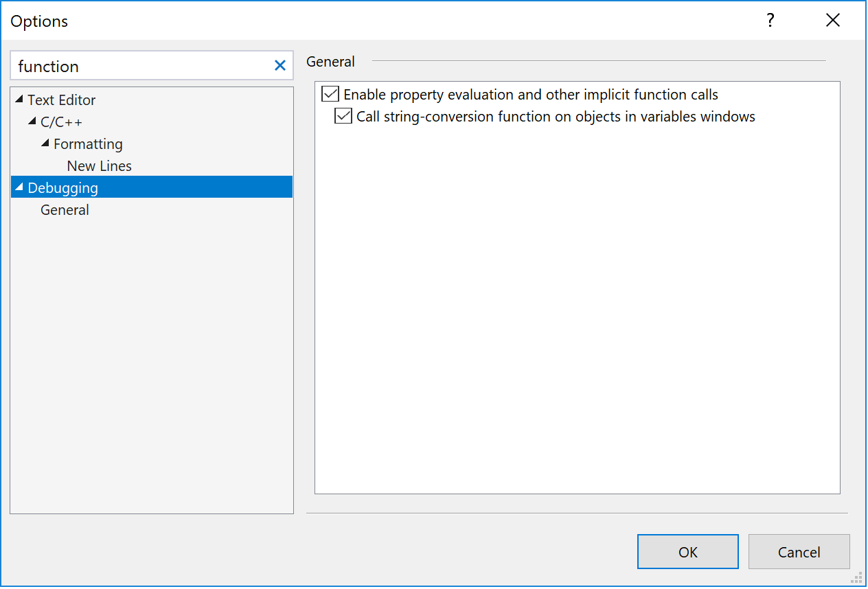Select General under Debugging
The height and width of the screenshot is (589, 868).
point(64,209)
